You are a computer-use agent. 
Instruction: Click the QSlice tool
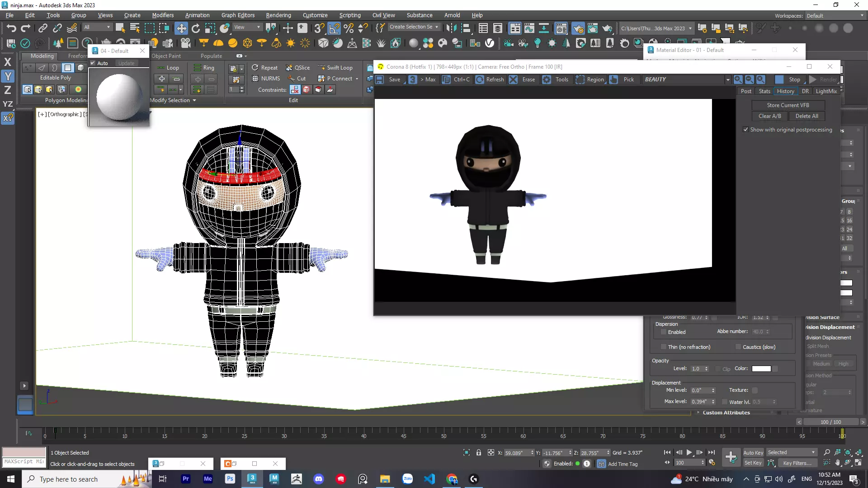298,68
